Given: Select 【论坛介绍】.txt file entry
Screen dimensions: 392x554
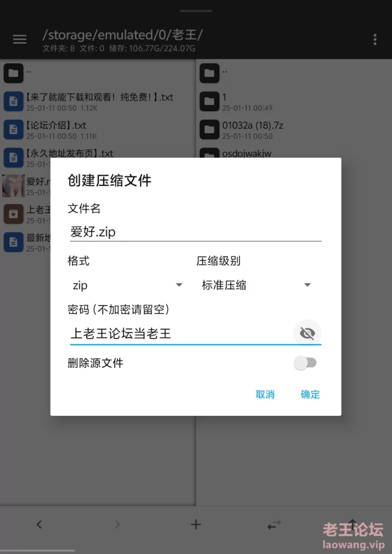Looking at the screenshot, I should [98, 130].
